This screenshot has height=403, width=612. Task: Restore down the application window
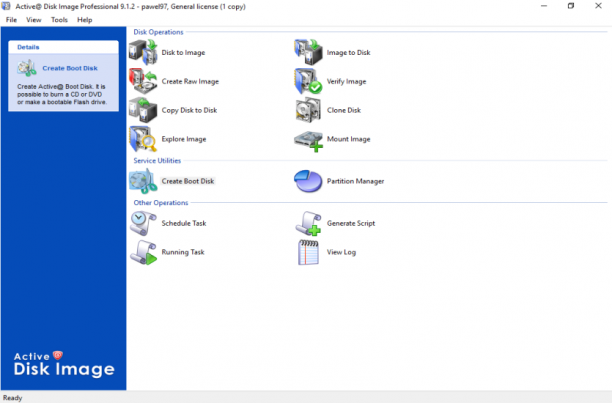[x=571, y=6]
